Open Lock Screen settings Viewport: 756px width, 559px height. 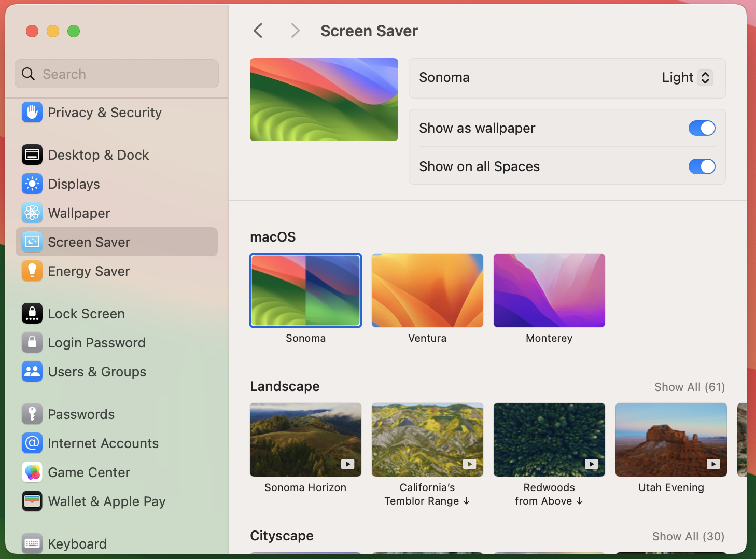click(x=117, y=313)
